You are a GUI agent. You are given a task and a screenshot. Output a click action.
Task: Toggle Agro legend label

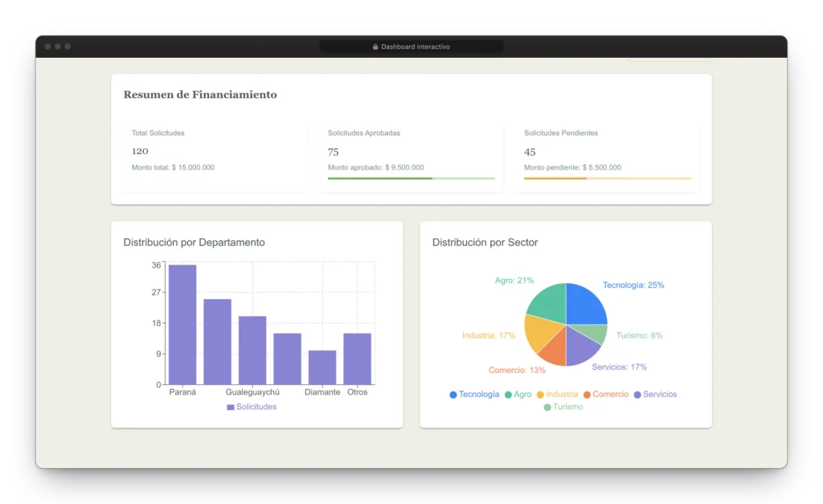coord(522,394)
